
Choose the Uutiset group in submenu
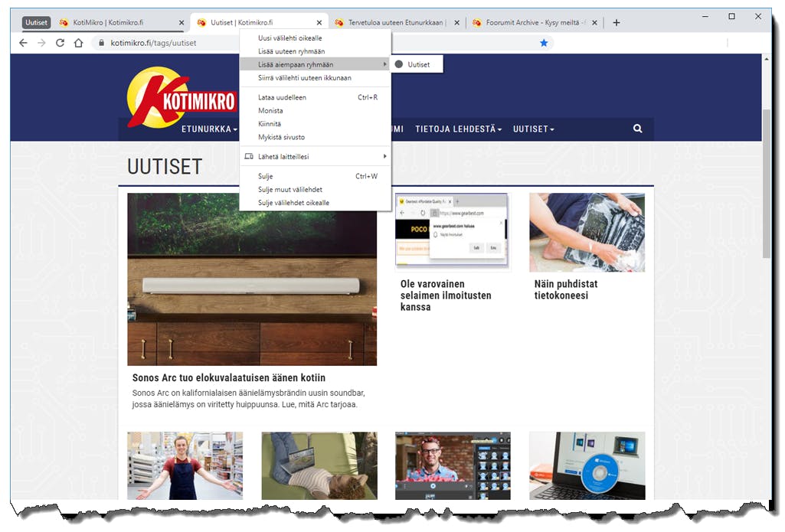click(x=416, y=64)
